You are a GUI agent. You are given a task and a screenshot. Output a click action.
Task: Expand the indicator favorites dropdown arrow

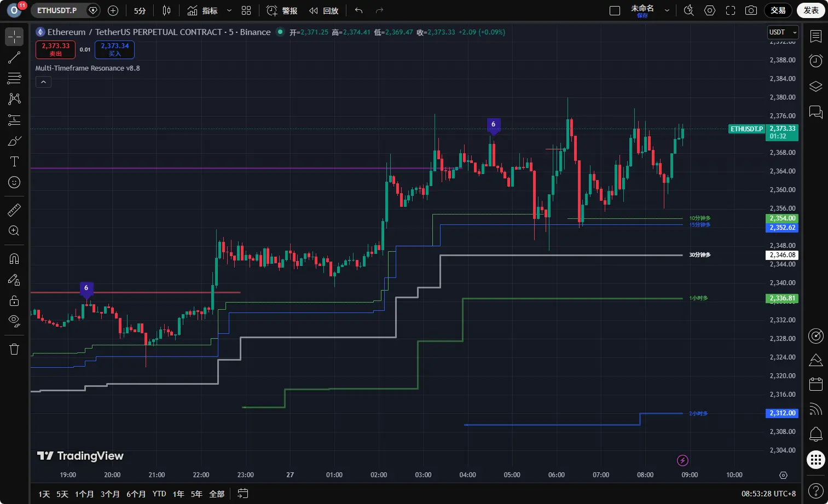(x=229, y=10)
